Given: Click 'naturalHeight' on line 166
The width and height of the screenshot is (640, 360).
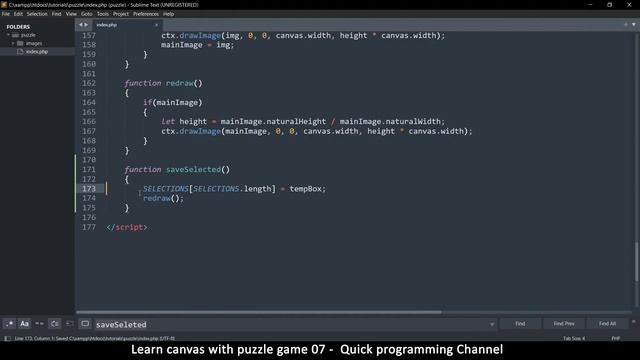Looking at the screenshot, I should pos(296,121).
